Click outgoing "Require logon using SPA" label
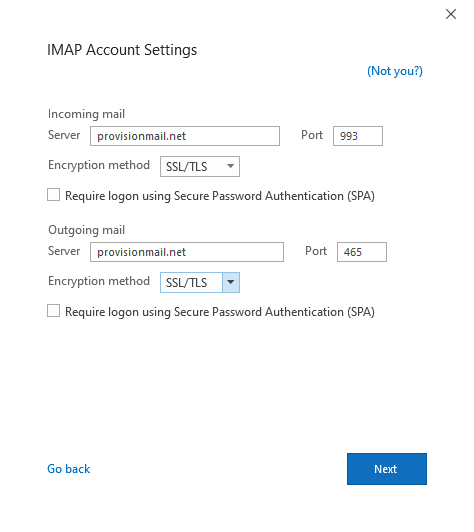This screenshot has width=474, height=532. coord(220,312)
